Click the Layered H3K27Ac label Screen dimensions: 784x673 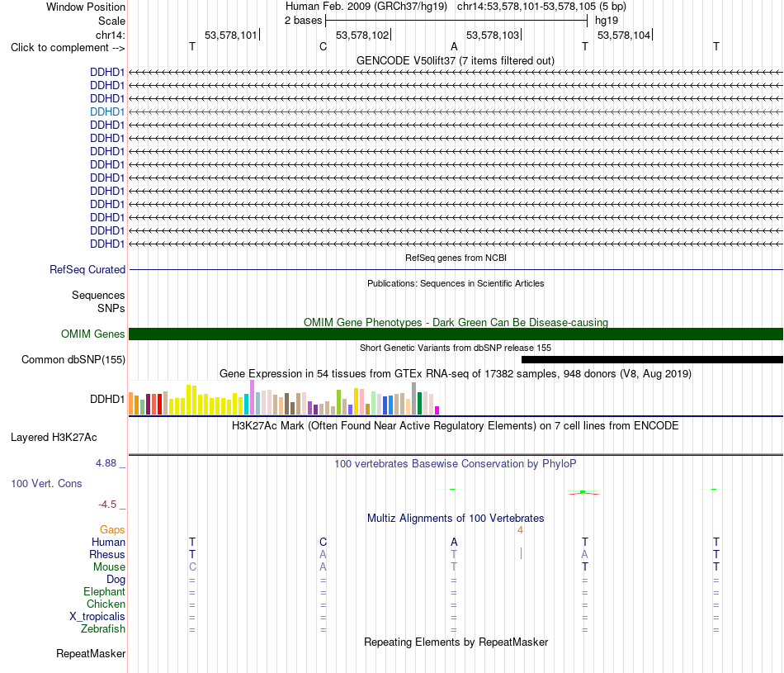pos(54,438)
